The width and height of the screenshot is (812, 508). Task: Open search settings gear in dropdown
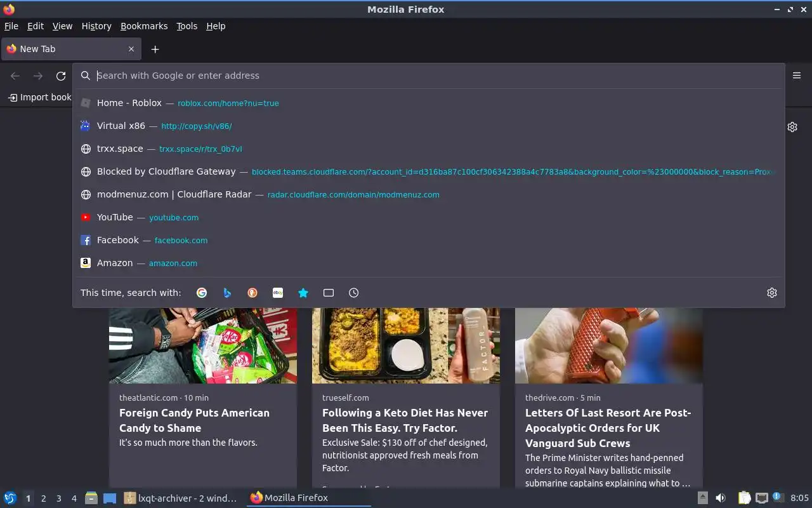pos(772,293)
